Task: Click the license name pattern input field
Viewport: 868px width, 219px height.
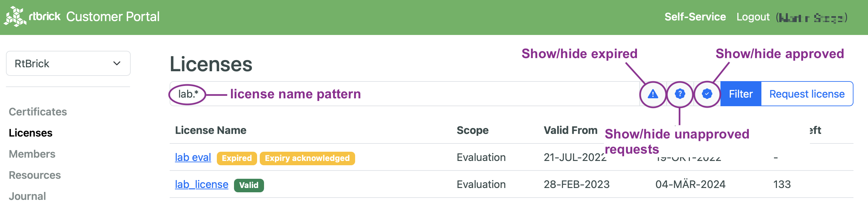Action: (x=404, y=94)
